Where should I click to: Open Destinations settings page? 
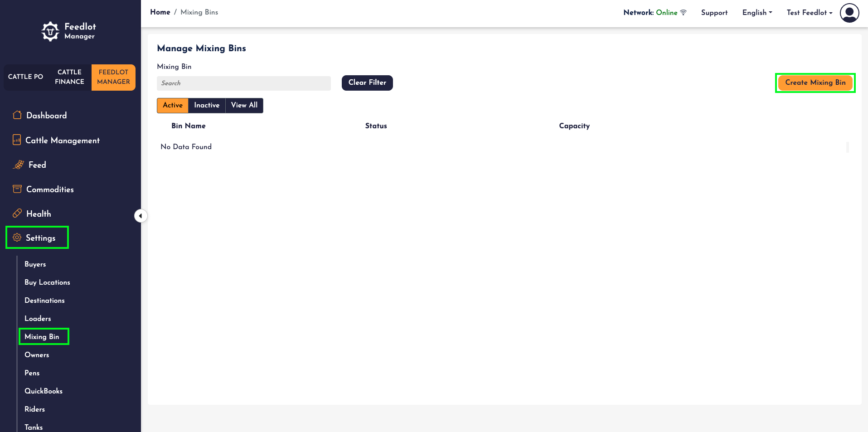pos(44,301)
